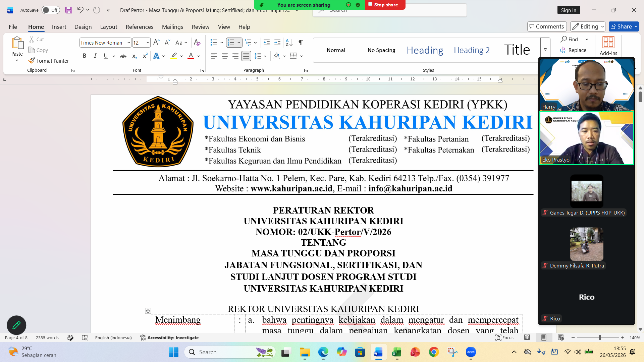Switch to the Design tab

pos(83,27)
